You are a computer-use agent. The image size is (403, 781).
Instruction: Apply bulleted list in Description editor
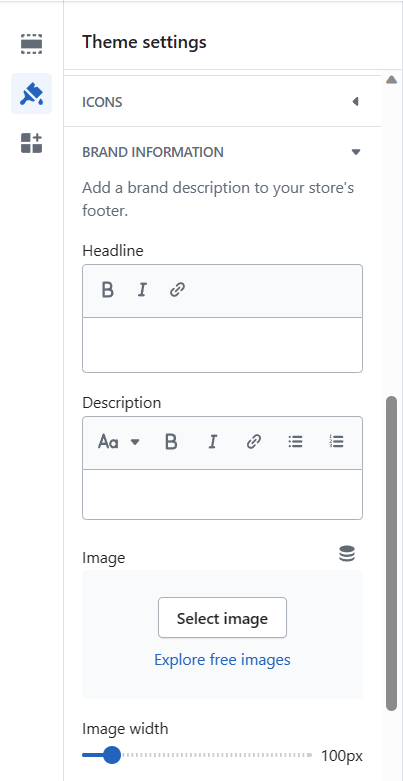tap(295, 442)
